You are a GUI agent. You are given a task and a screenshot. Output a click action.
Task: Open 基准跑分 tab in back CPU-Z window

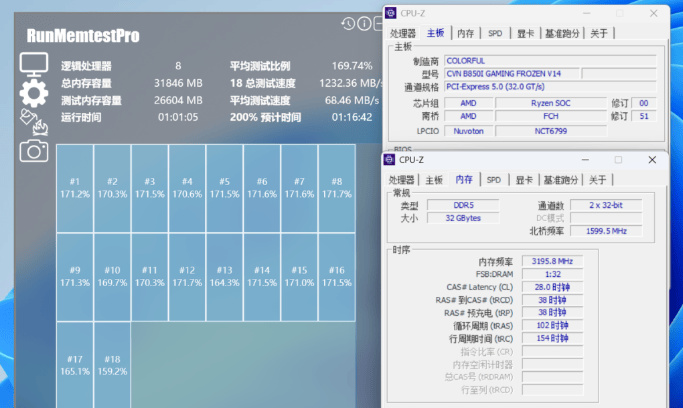click(x=562, y=33)
